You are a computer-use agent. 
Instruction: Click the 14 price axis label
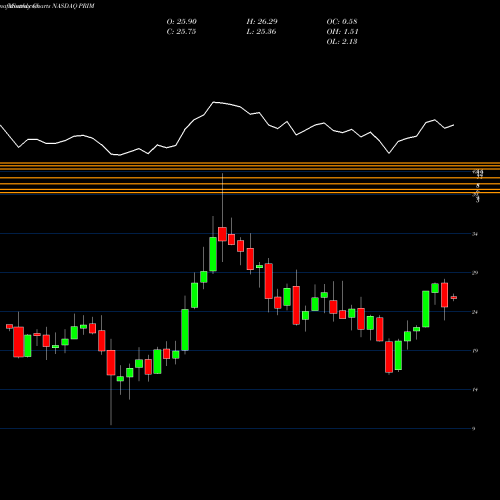475,389
